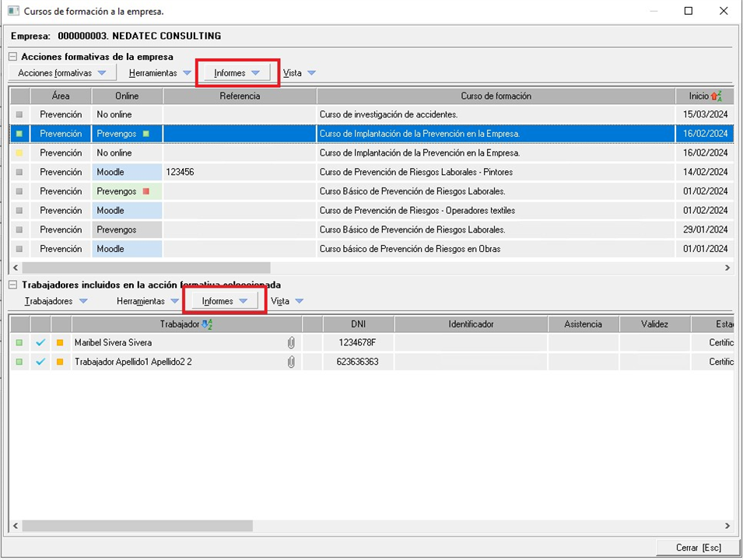Open the Trabajadores menu in the lower panel
Image resolution: width=743 pixels, height=560 pixels.
[x=56, y=301]
